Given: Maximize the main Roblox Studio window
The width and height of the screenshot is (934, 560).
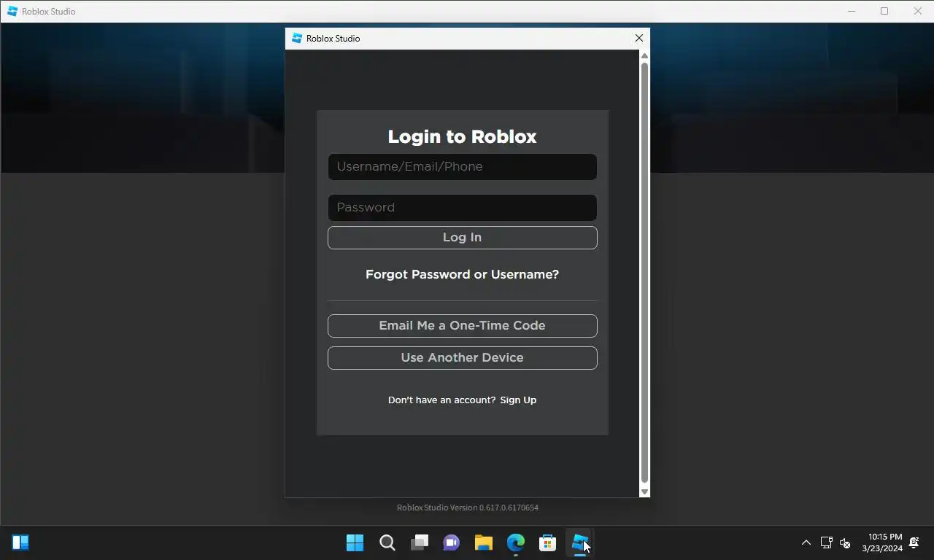Looking at the screenshot, I should (x=884, y=11).
